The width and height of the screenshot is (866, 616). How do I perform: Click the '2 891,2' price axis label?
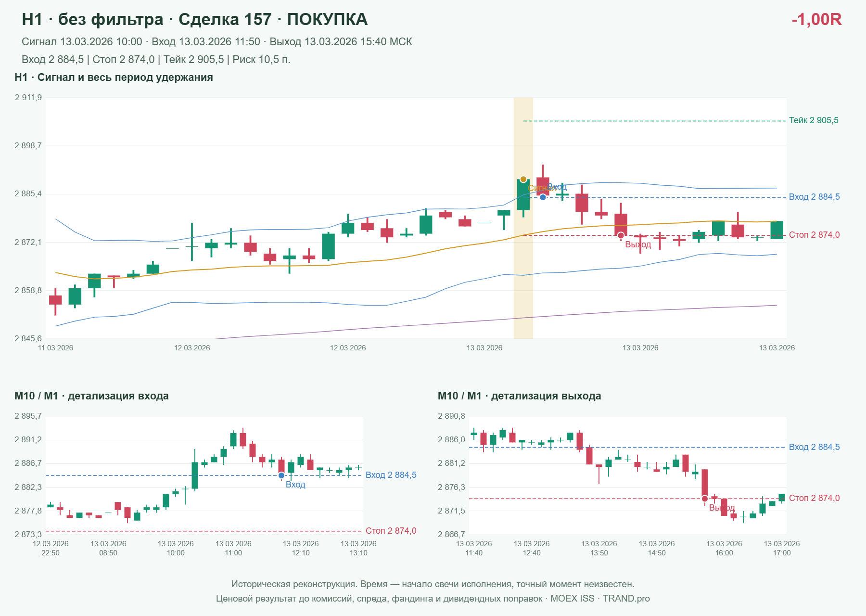click(x=28, y=440)
